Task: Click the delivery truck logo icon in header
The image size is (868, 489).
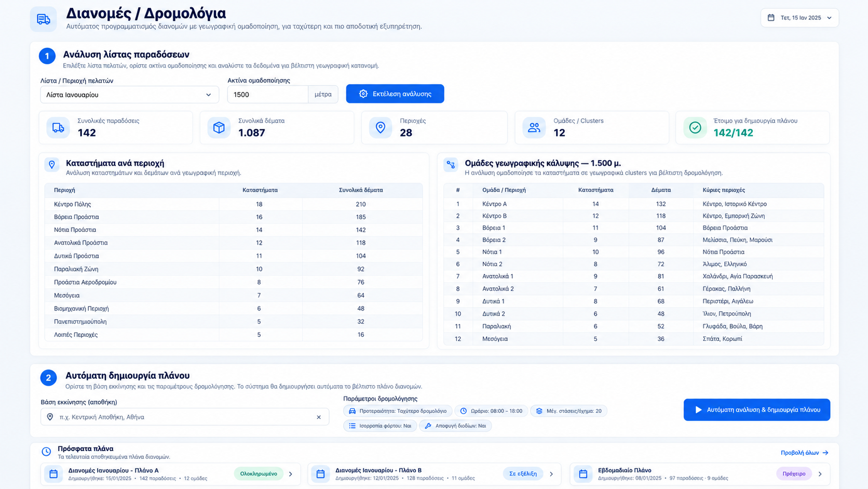Action: (x=44, y=19)
